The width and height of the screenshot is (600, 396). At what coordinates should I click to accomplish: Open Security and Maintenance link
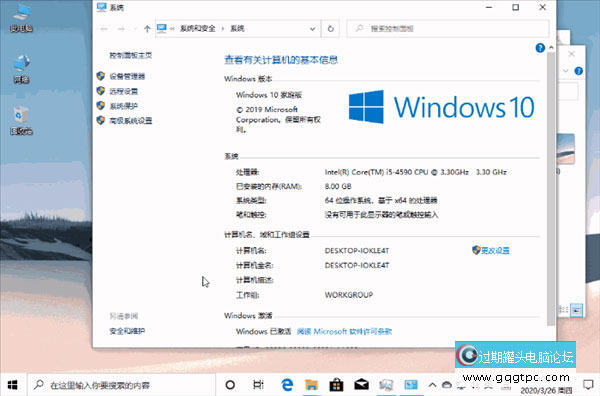point(127,331)
